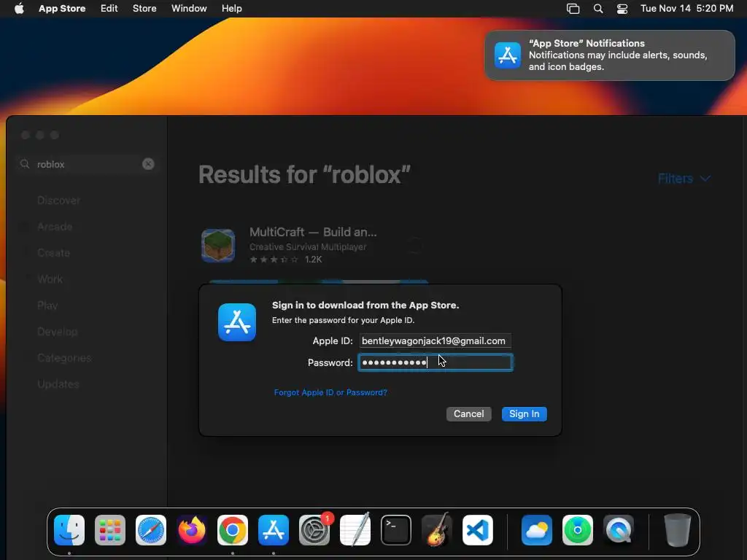Expand the Filters dropdown

tap(684, 179)
